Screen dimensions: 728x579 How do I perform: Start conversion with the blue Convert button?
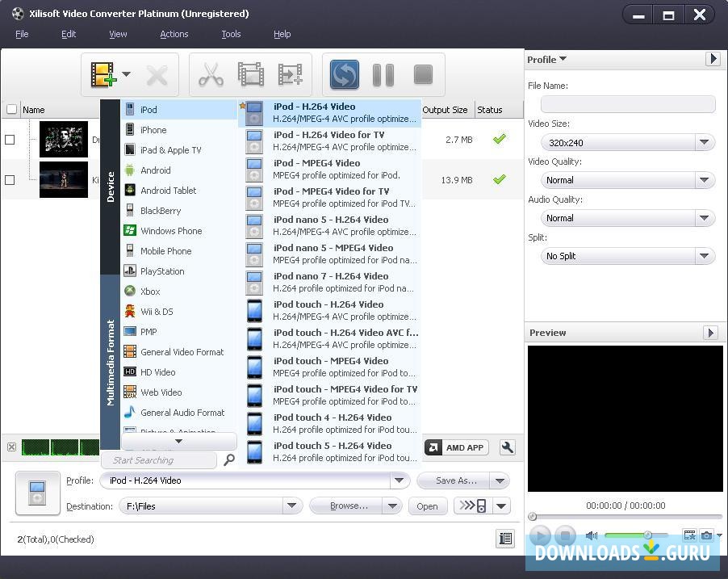click(x=343, y=74)
